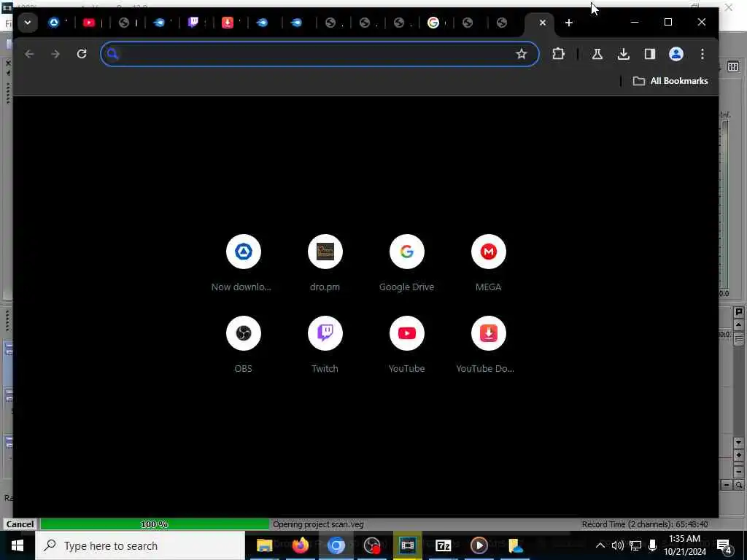The width and height of the screenshot is (747, 560).
Task: Open Chrome from taskbar
Action: [x=336, y=545]
